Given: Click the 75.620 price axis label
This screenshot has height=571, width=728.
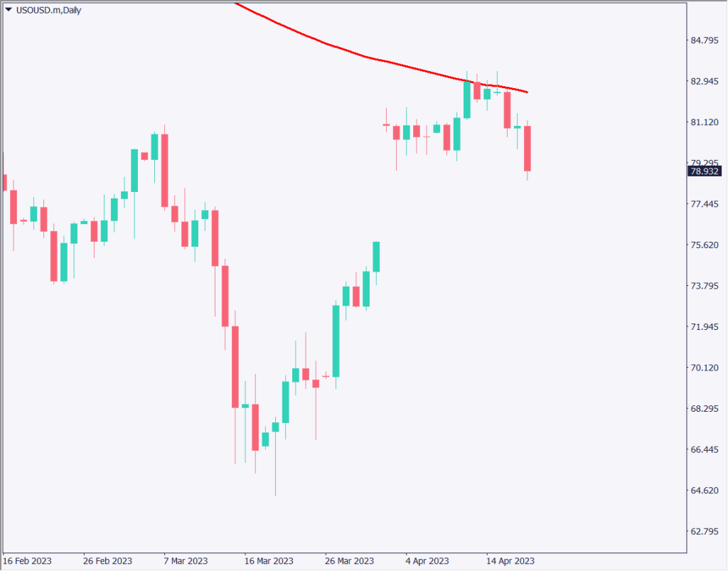Looking at the screenshot, I should [706, 245].
